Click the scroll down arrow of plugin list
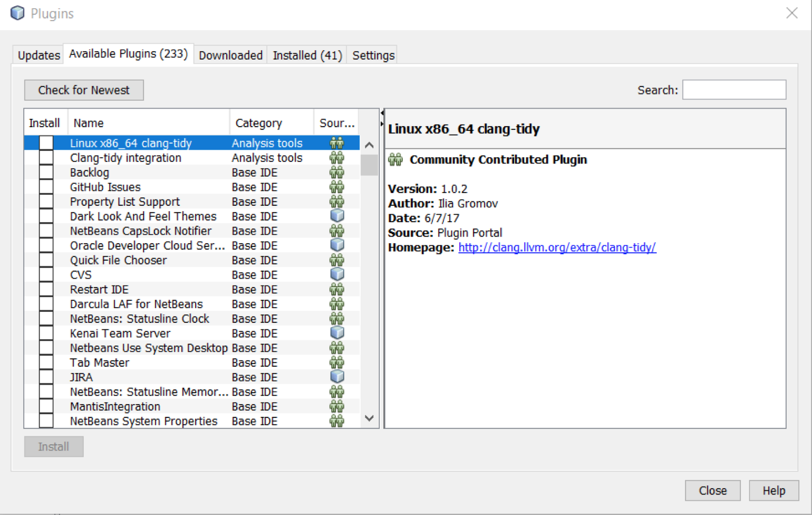This screenshot has width=812, height=515. [369, 418]
